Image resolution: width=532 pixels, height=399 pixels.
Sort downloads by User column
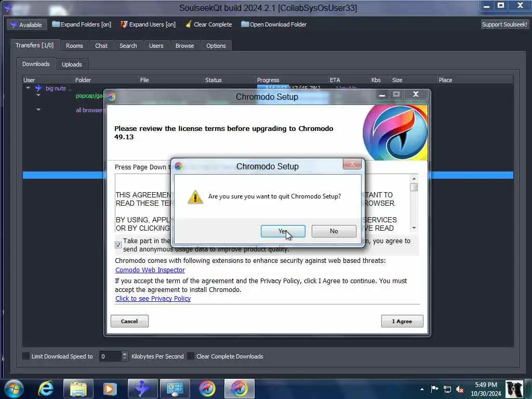point(48,80)
